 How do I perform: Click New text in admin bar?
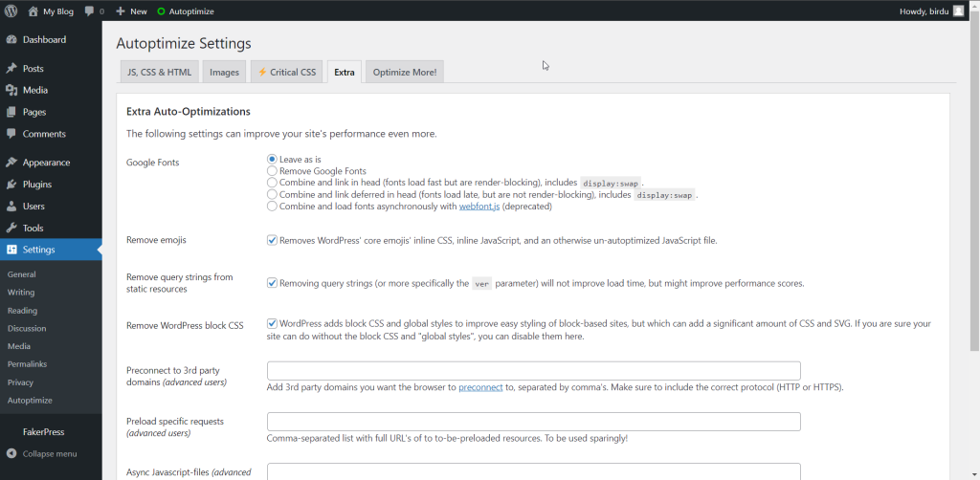pos(139,11)
